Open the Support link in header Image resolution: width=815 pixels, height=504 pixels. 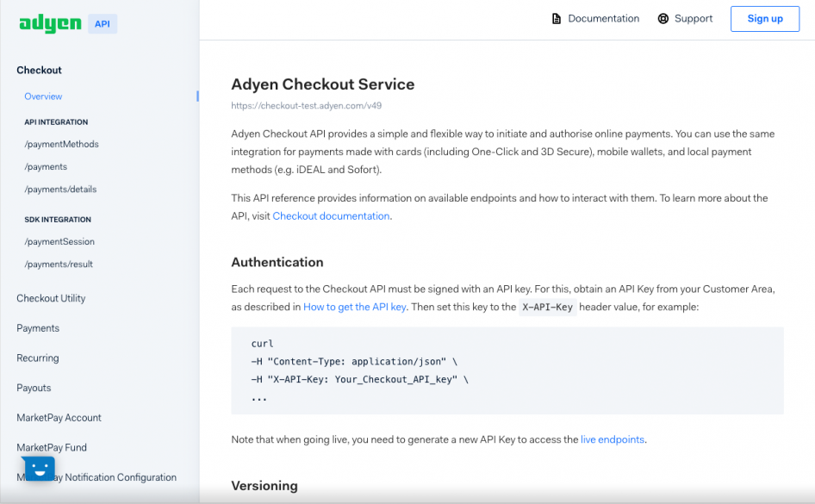click(694, 19)
